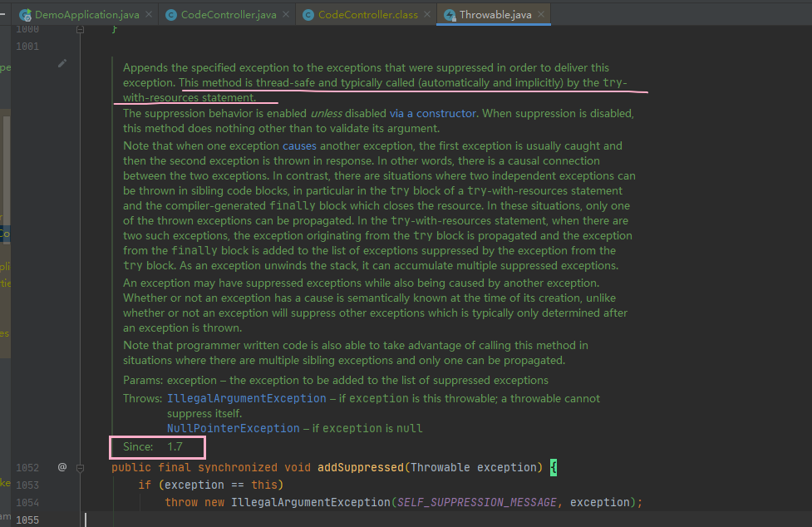Click line number 1054 in gutter
The height and width of the screenshot is (527, 812).
click(27, 503)
